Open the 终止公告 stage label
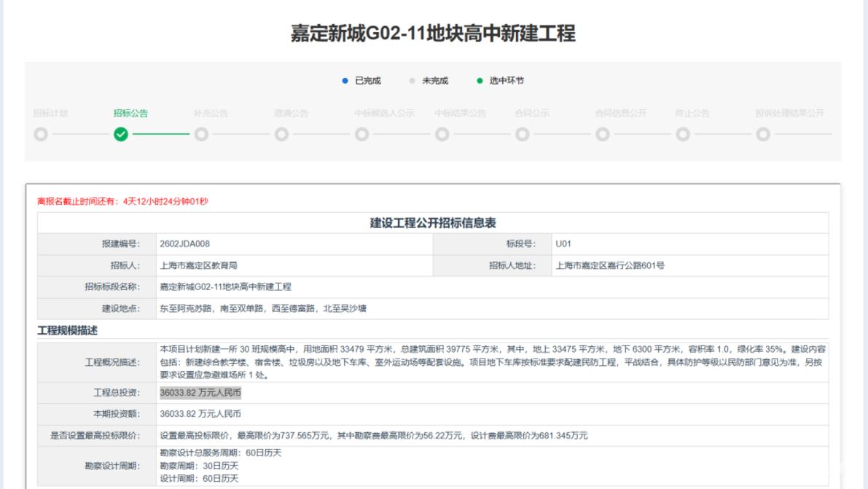Viewport: 868px width, 489px height. [692, 113]
